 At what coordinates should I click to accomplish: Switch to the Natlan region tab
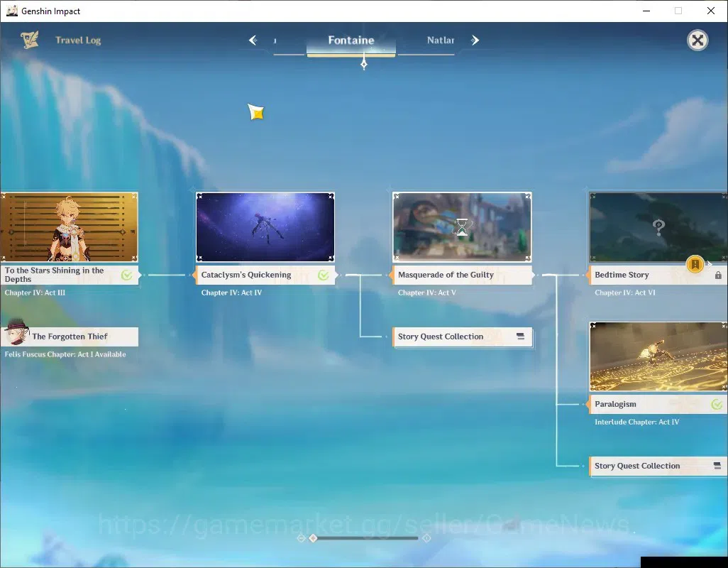(440, 40)
